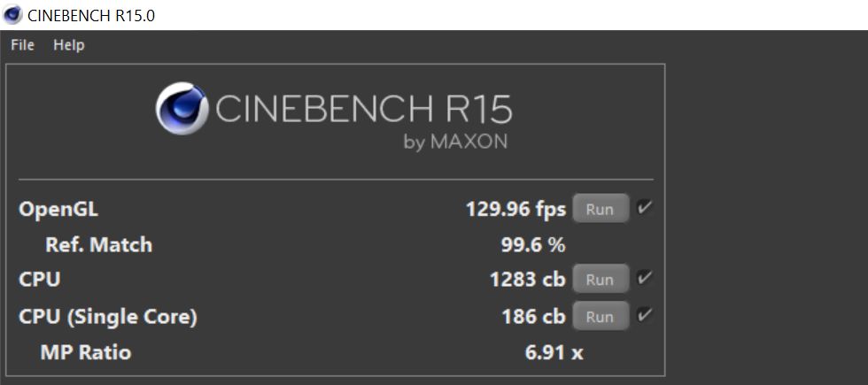868x385 pixels.
Task: Click the 6.91 x MP ratio value
Action: coord(554,352)
